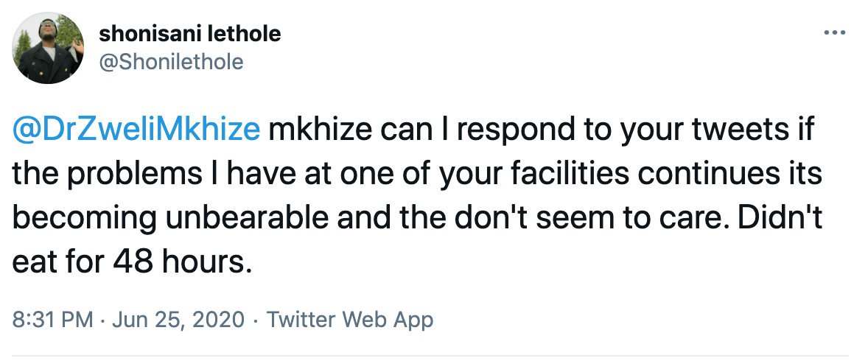Open the shonisani lethole display name link
Image resolution: width=868 pixels, height=361 pixels.
coord(189,34)
